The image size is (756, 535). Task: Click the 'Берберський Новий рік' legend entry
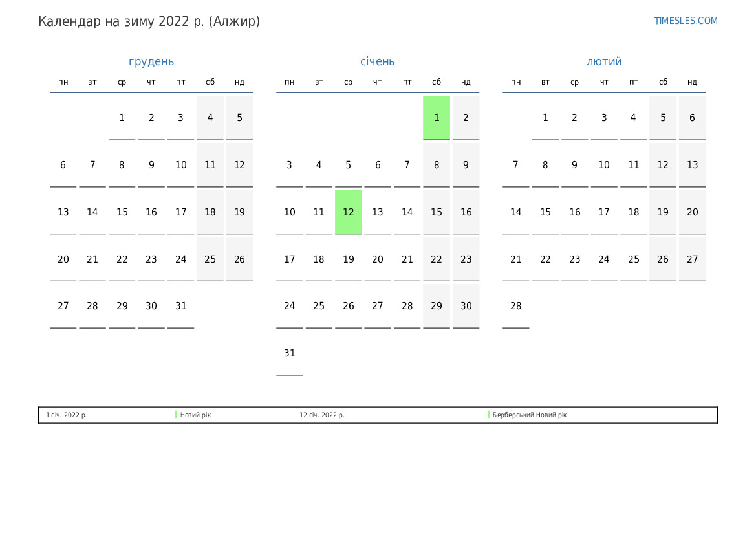point(530,415)
